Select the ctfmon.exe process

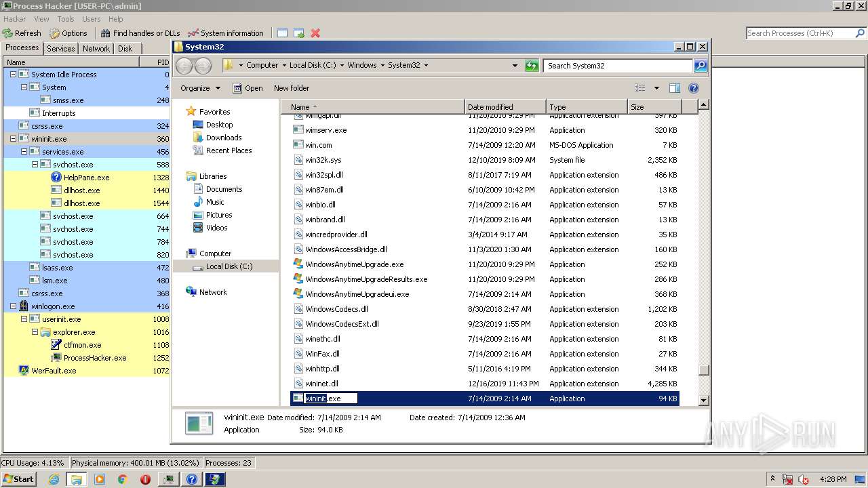coord(87,345)
